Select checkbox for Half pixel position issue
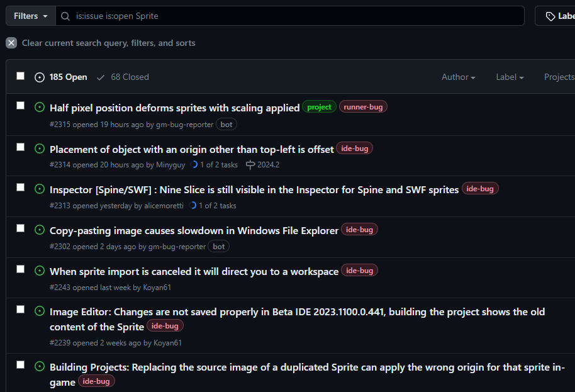 (21, 106)
